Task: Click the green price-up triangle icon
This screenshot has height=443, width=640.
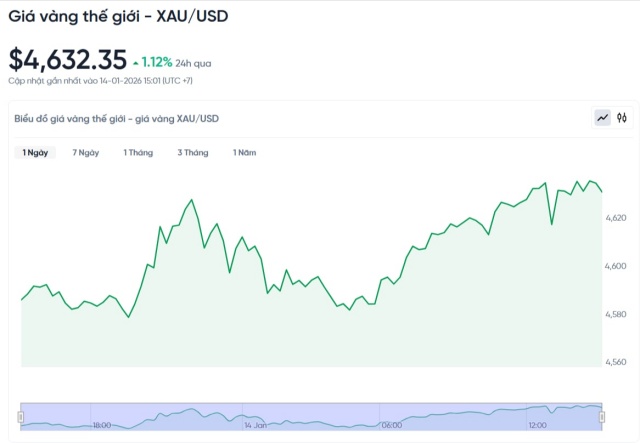Action: [x=136, y=62]
